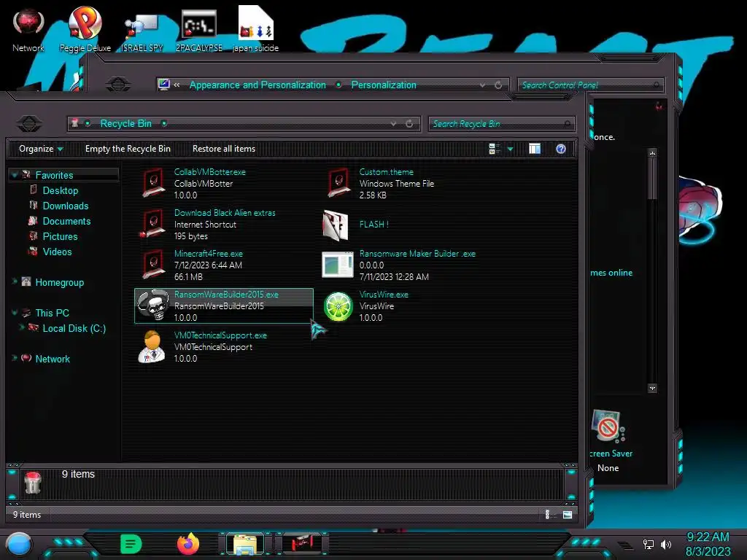Viewport: 747px width, 560px height.
Task: Click the volume speaker tray icon
Action: click(665, 544)
